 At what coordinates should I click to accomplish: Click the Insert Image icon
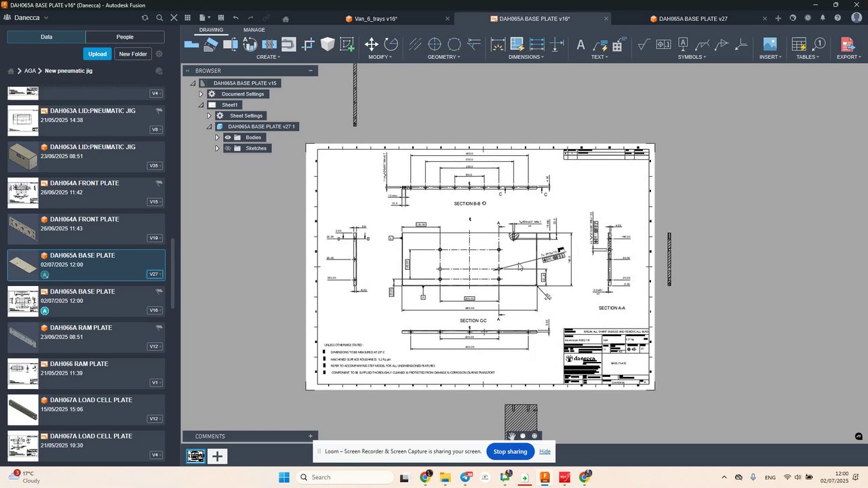[x=770, y=45]
